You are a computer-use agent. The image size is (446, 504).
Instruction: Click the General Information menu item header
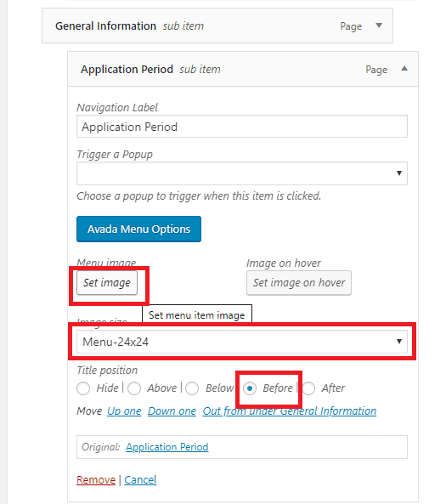217,25
